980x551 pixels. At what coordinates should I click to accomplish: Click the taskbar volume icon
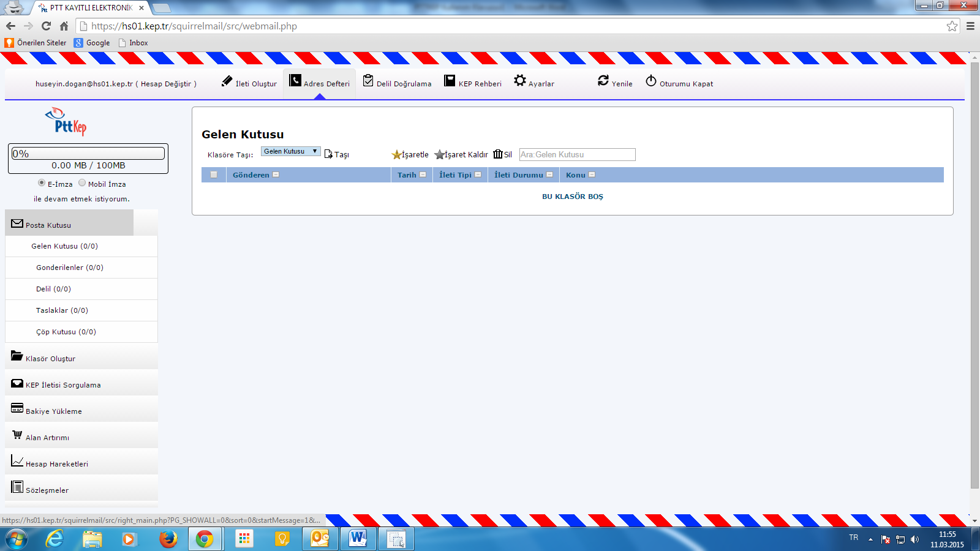914,539
